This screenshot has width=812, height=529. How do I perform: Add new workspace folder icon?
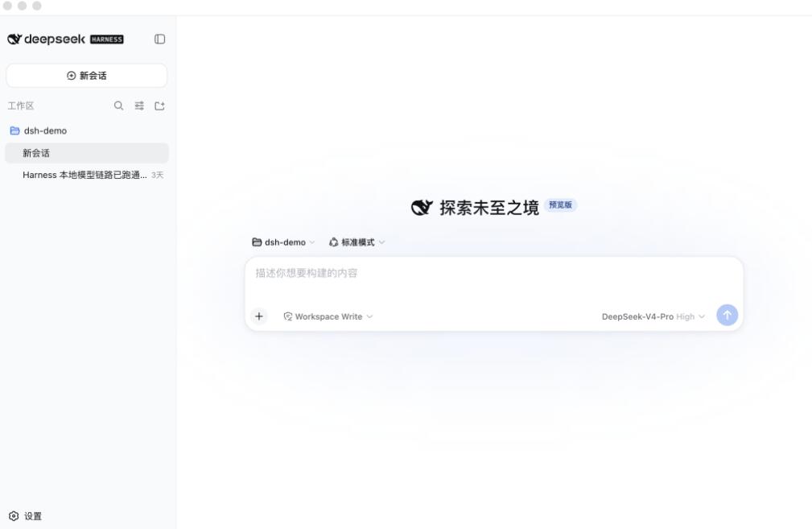pyautogui.click(x=159, y=105)
